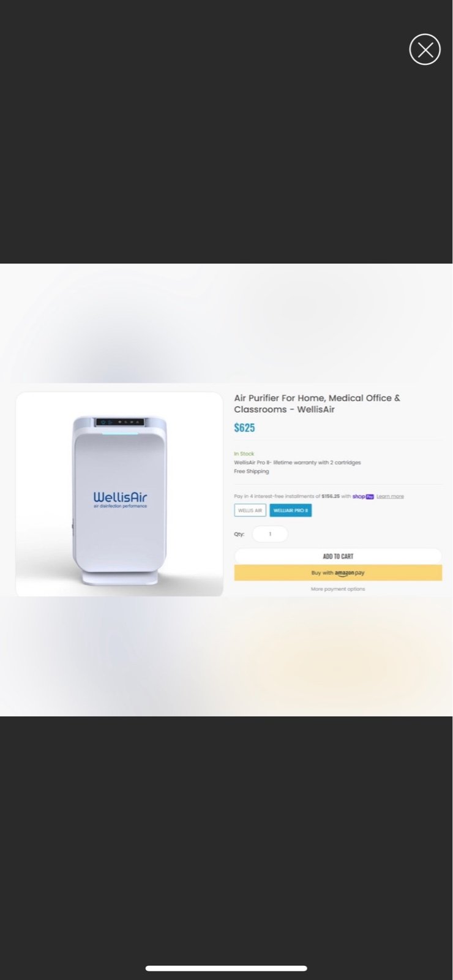Open the Learn more installments link
453x980 pixels.
click(x=390, y=496)
